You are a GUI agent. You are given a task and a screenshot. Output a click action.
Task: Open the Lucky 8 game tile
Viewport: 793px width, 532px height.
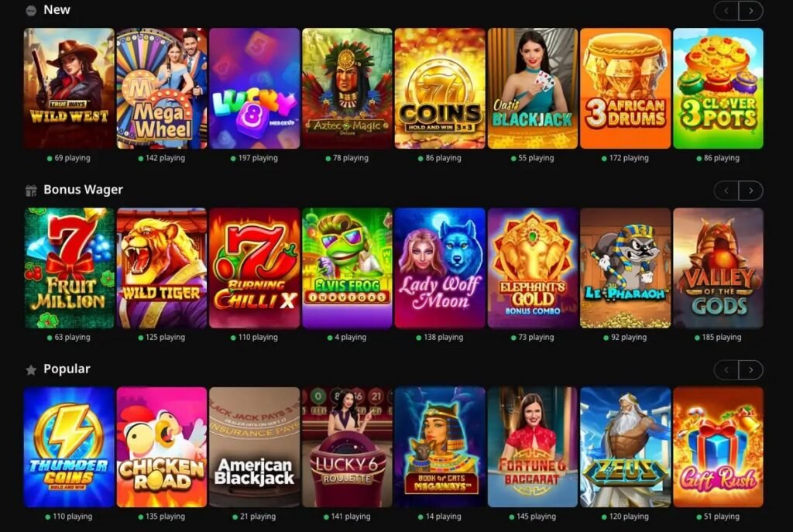point(254,88)
